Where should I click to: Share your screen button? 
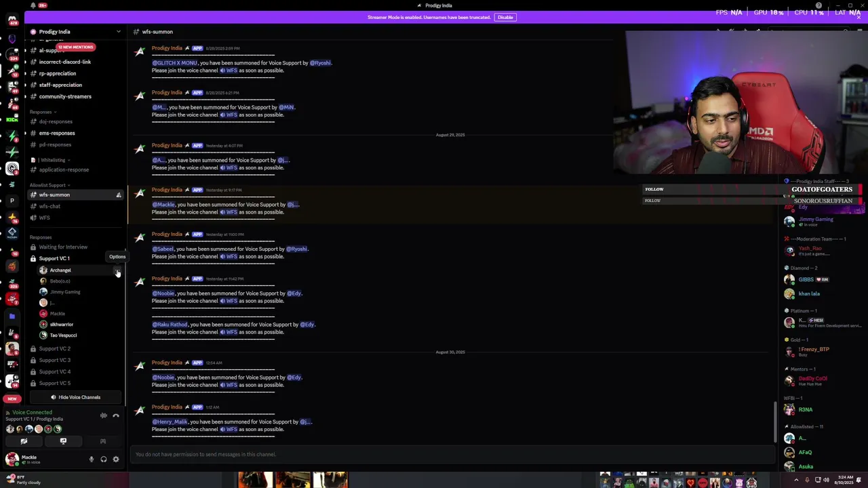point(63,441)
